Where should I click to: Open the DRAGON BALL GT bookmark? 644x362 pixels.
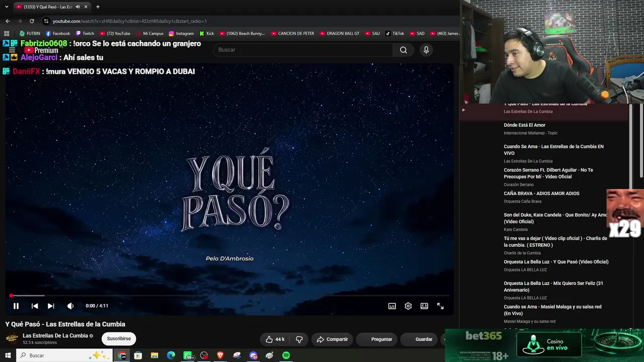tap(339, 34)
